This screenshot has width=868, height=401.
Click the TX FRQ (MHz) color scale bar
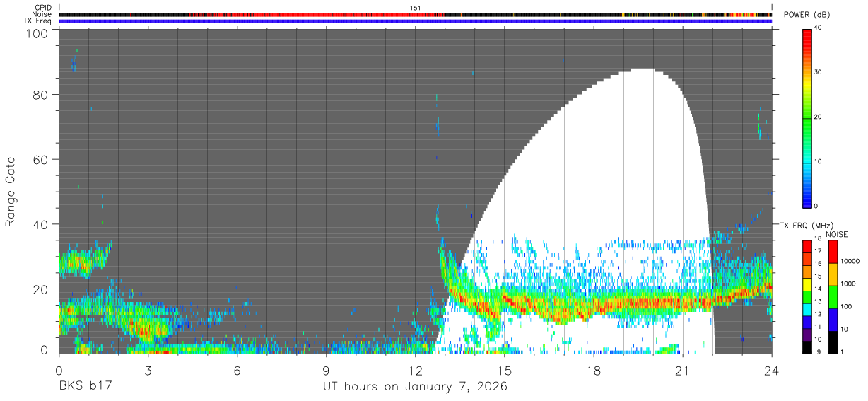[x=807, y=297]
